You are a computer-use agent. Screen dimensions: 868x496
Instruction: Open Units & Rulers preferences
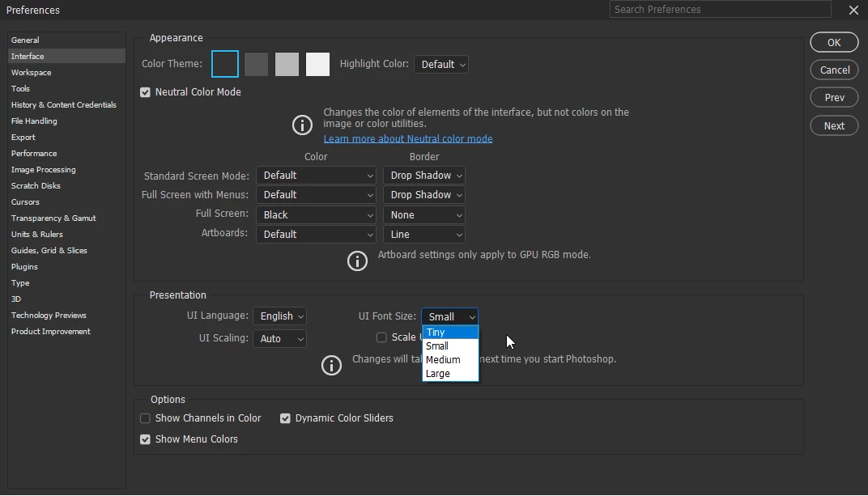66,234
